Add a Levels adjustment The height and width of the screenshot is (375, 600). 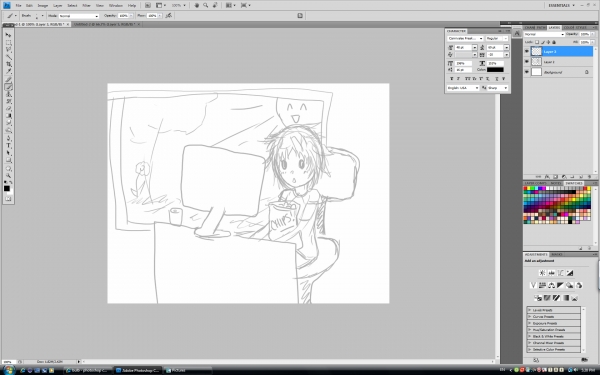551,273
